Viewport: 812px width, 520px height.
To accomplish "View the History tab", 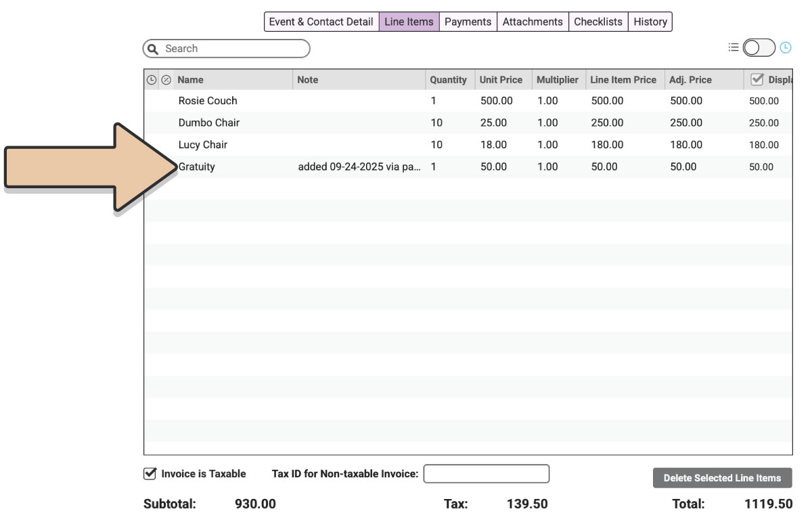I will (650, 22).
